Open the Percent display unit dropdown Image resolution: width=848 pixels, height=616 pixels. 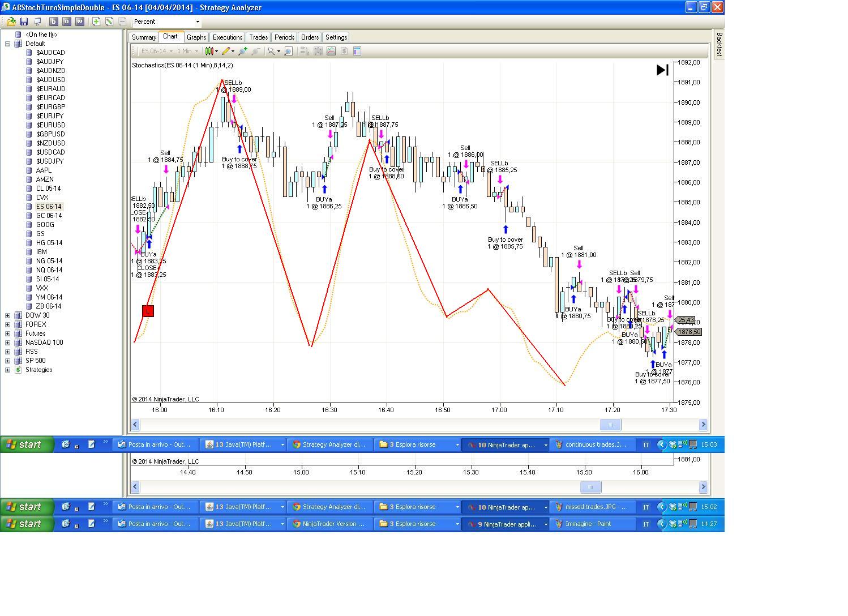(167, 22)
